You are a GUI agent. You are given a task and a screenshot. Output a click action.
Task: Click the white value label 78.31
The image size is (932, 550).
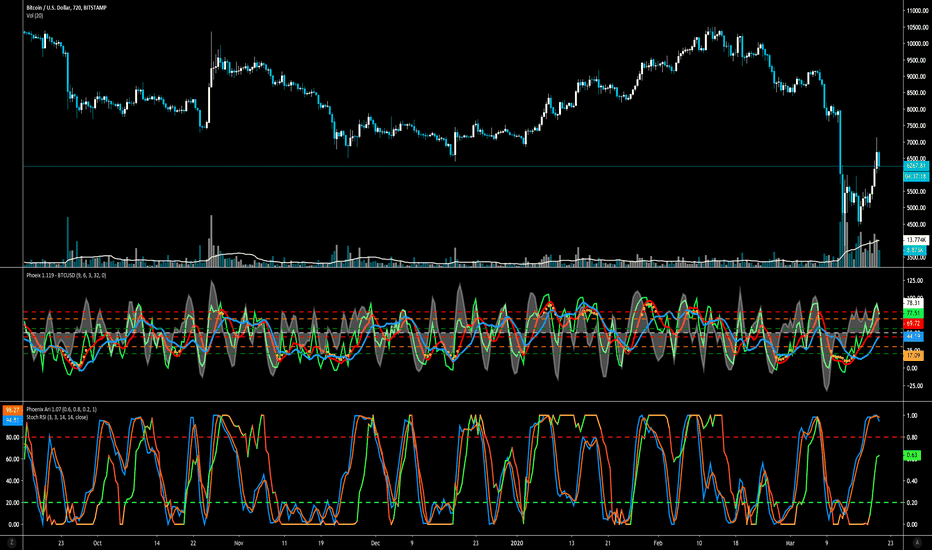(x=914, y=303)
